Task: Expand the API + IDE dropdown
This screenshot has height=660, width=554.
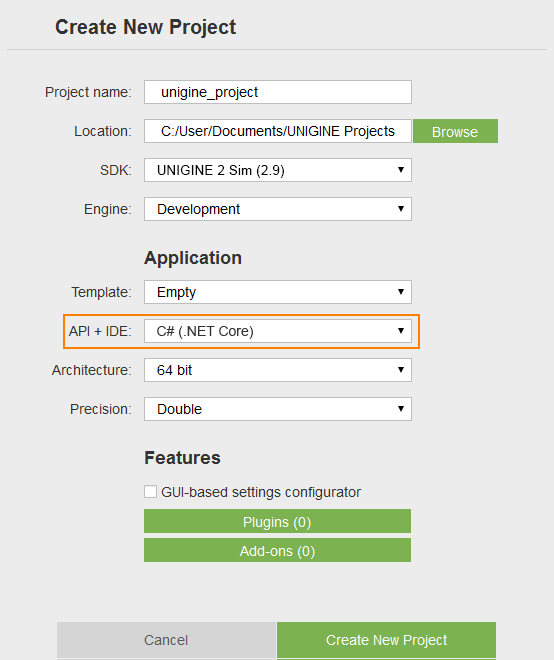Action: tap(277, 331)
